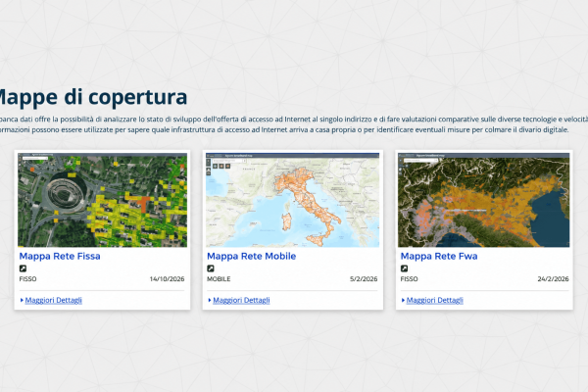The image size is (588, 392).
Task: Click the FISSO label on Mappa Rete Fwa card
Action: pos(409,279)
